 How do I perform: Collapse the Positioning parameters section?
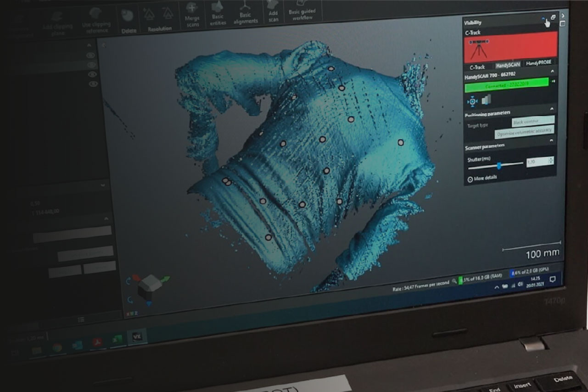click(552, 109)
